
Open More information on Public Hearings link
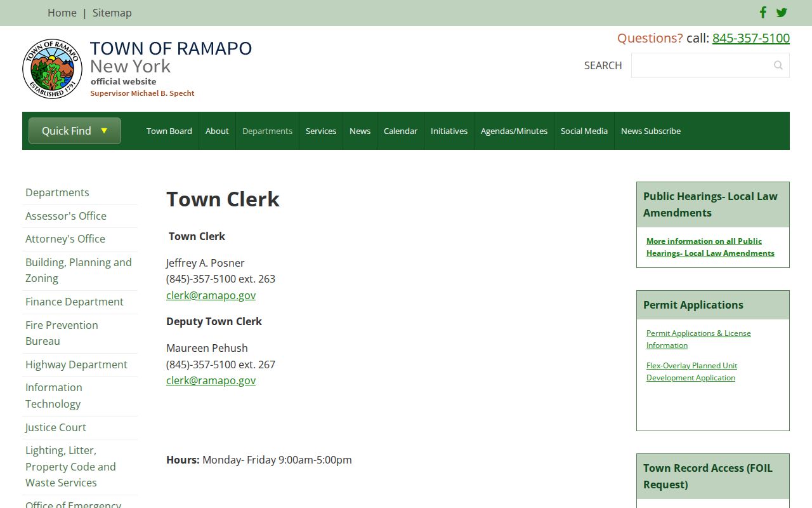point(710,247)
